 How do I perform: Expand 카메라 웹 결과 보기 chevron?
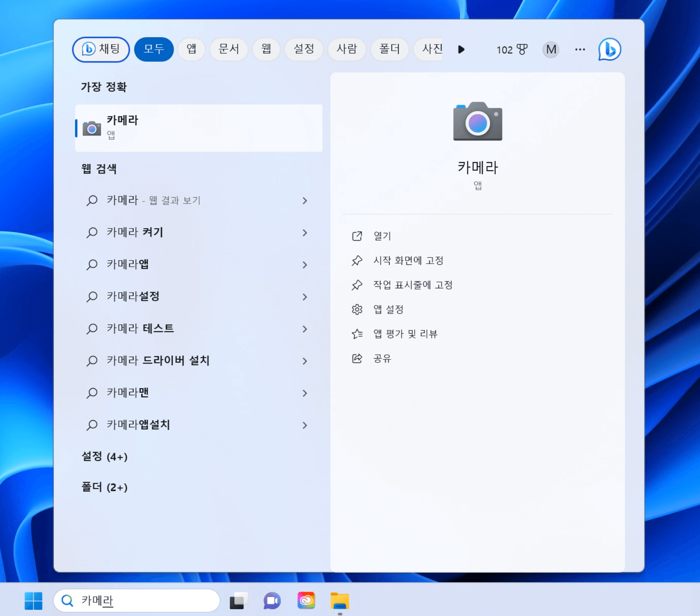coord(305,201)
